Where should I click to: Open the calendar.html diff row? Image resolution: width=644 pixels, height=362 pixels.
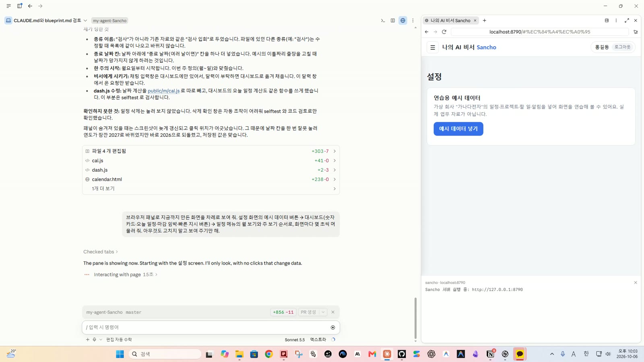pyautogui.click(x=211, y=179)
